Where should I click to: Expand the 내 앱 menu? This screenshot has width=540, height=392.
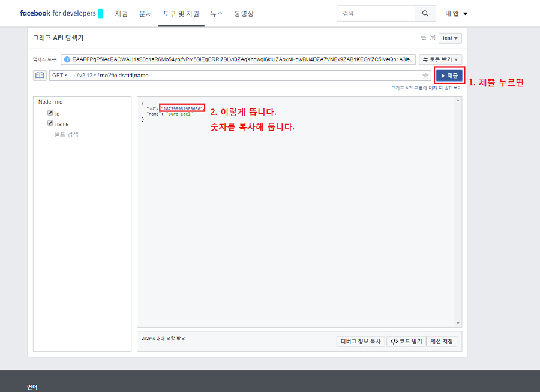click(x=457, y=13)
